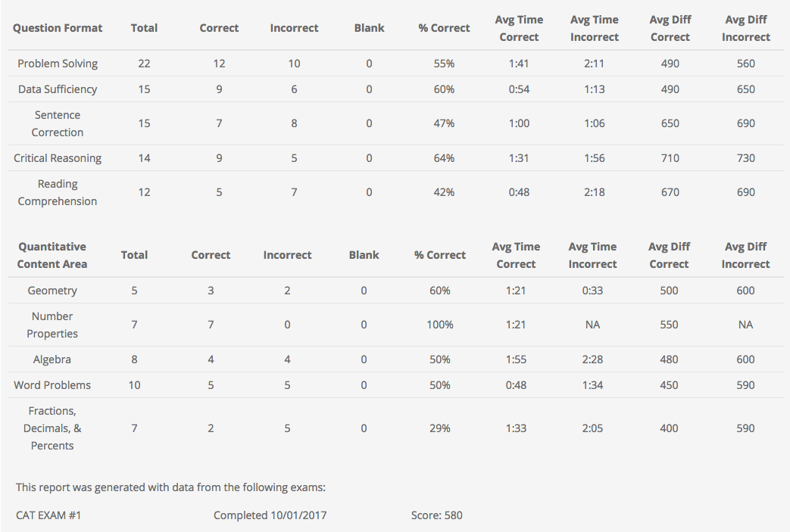790x532 pixels.
Task: Click the Number Properties row label
Action: coord(52,325)
